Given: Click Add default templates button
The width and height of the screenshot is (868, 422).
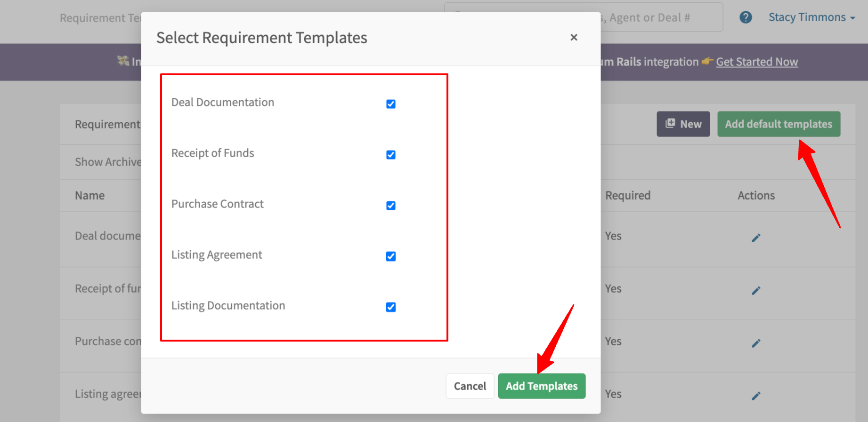Looking at the screenshot, I should point(779,124).
